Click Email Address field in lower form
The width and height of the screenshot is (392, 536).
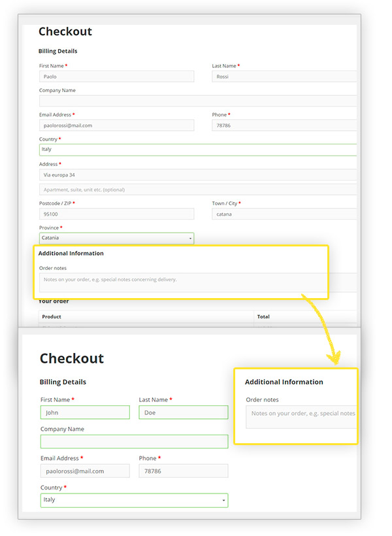coord(85,471)
